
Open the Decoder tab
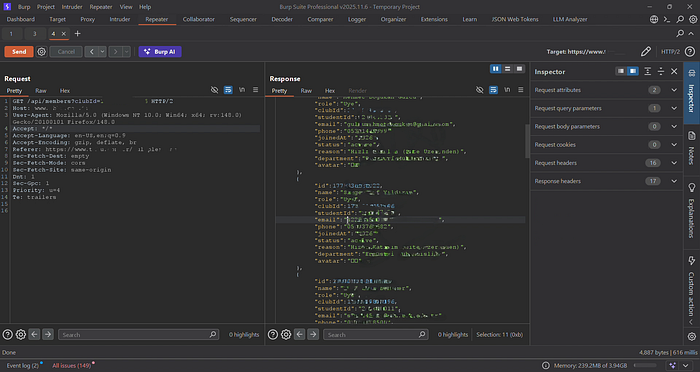pyautogui.click(x=282, y=19)
